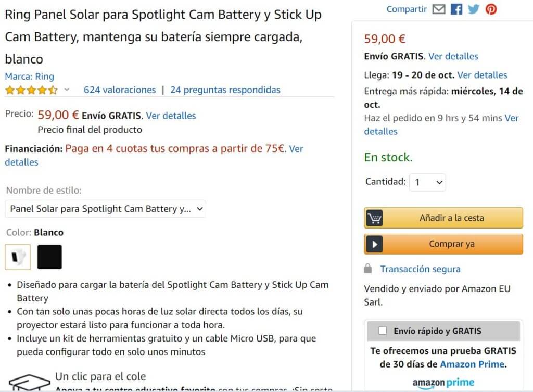Click the cart icon on Añadir a la cesta
533x392 pixels.
point(374,218)
